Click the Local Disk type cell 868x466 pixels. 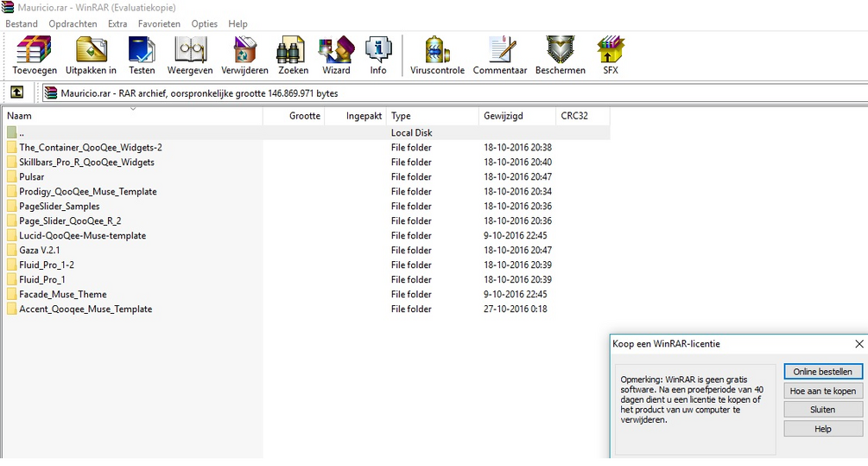click(x=411, y=133)
